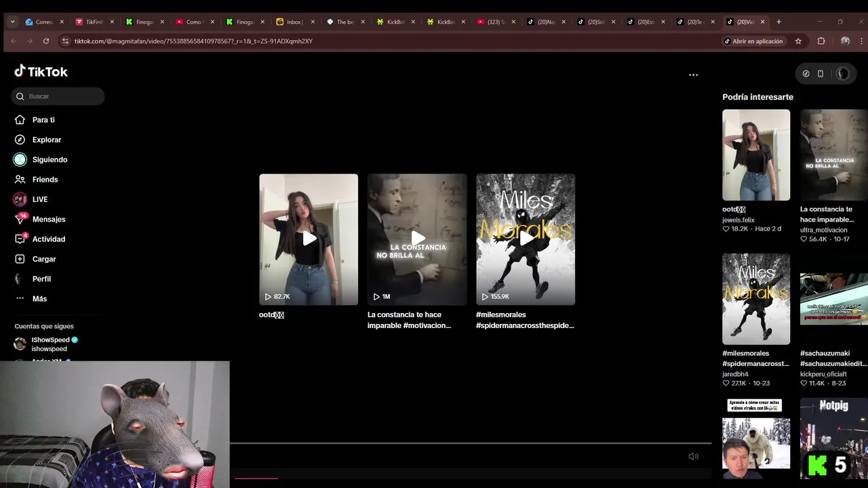
Task: Click the jewels.felix username
Action: (x=738, y=220)
